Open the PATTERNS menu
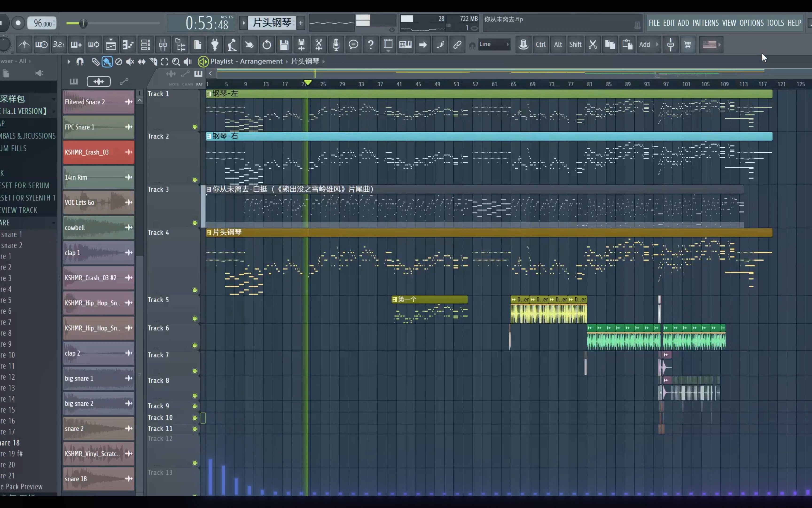This screenshot has height=508, width=812. pyautogui.click(x=706, y=23)
